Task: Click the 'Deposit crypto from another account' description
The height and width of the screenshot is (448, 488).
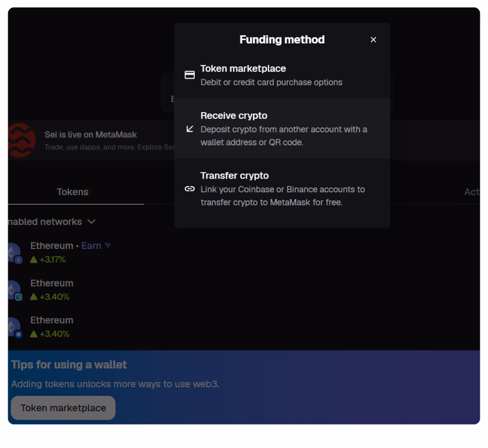Action: (x=284, y=136)
